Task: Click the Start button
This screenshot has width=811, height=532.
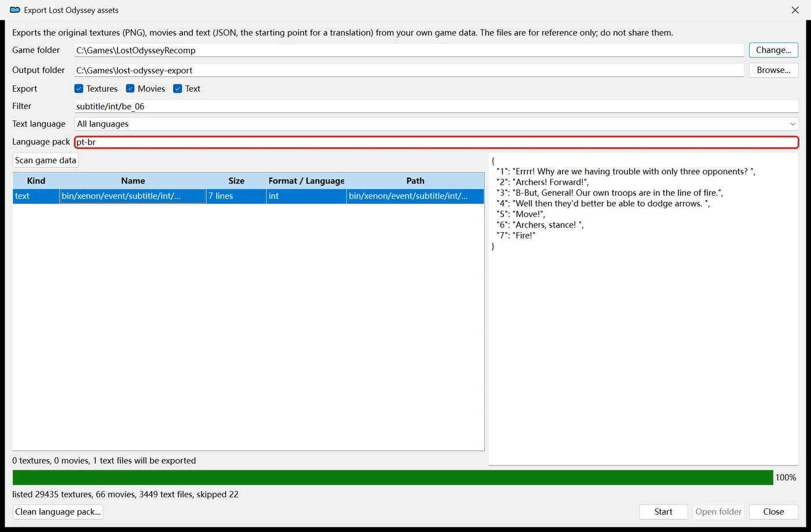Action: click(x=663, y=512)
